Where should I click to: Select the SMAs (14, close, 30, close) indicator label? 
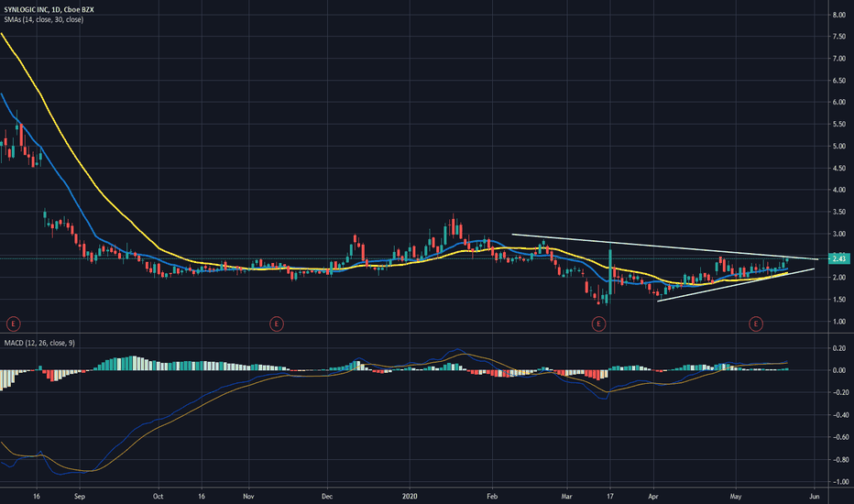point(44,19)
